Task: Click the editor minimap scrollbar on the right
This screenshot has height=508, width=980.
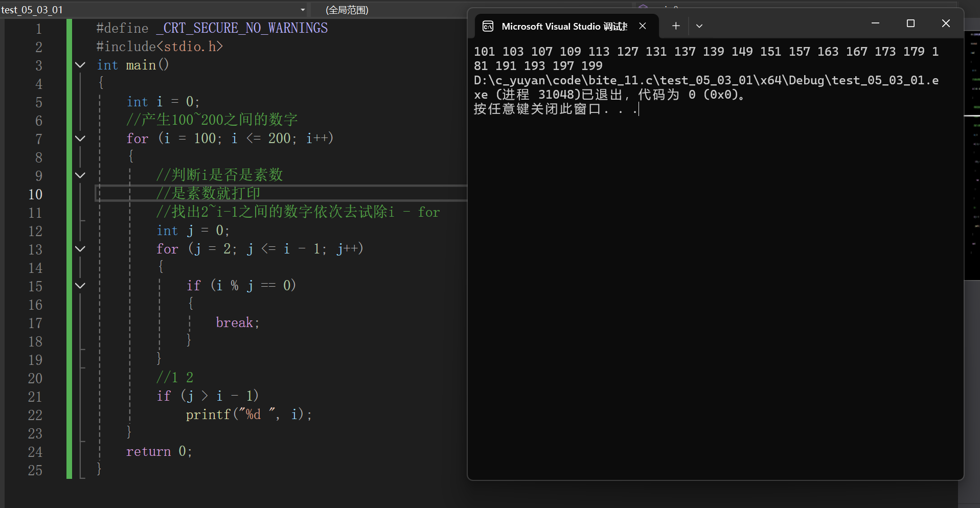Action: (972, 155)
